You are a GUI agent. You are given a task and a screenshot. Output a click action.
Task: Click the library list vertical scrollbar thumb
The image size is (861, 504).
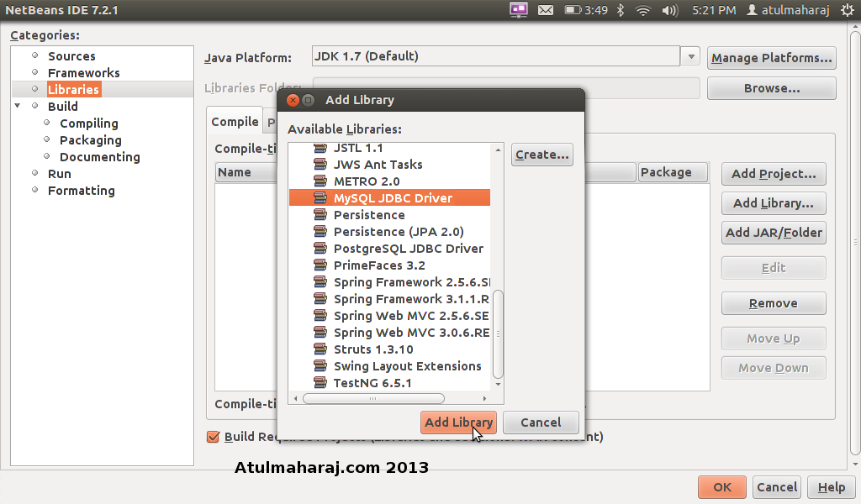coord(498,334)
